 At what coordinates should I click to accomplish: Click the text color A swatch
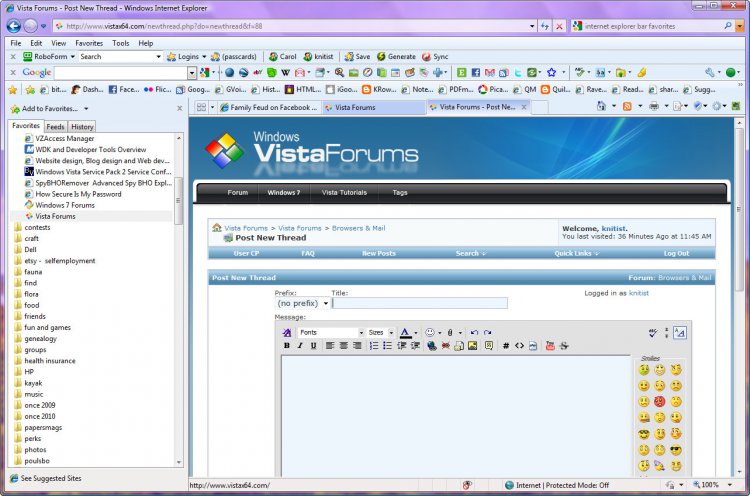point(405,332)
